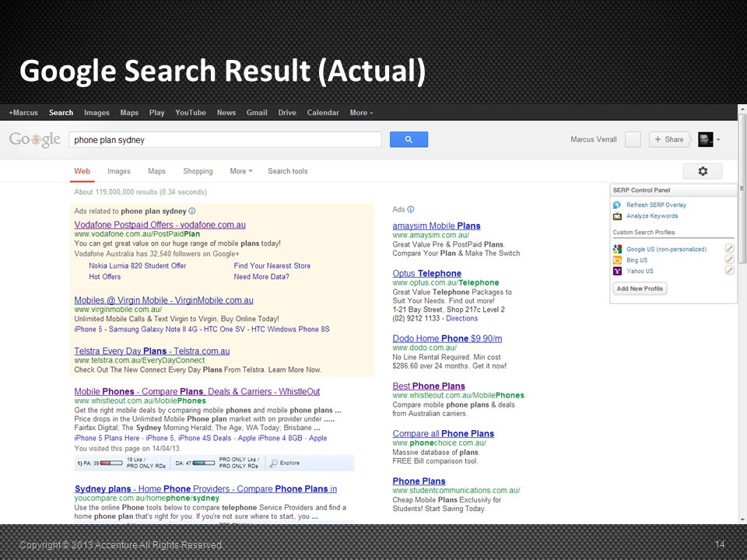
Task: Open News from top bar
Action: [x=226, y=113]
